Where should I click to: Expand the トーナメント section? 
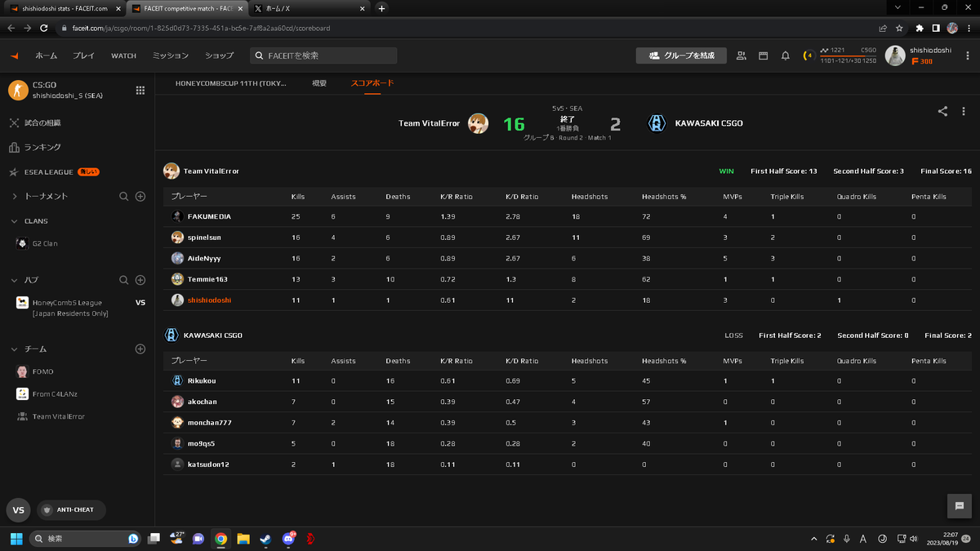coord(15,197)
